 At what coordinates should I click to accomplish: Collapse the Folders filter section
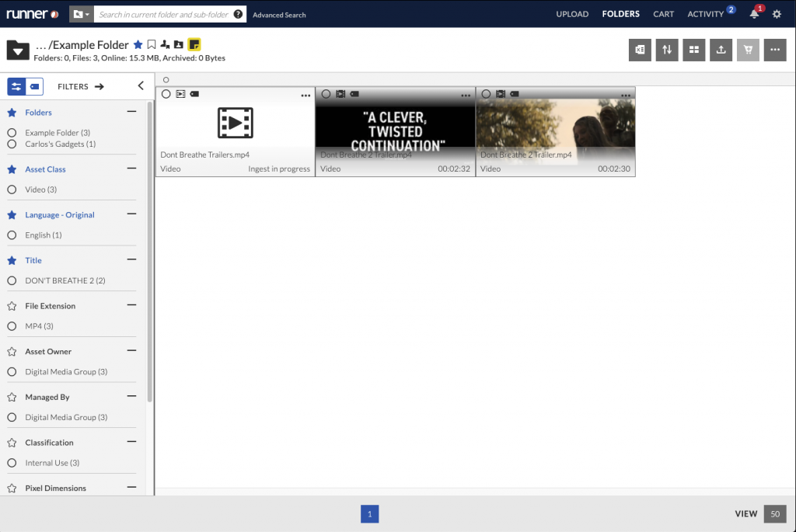131,112
